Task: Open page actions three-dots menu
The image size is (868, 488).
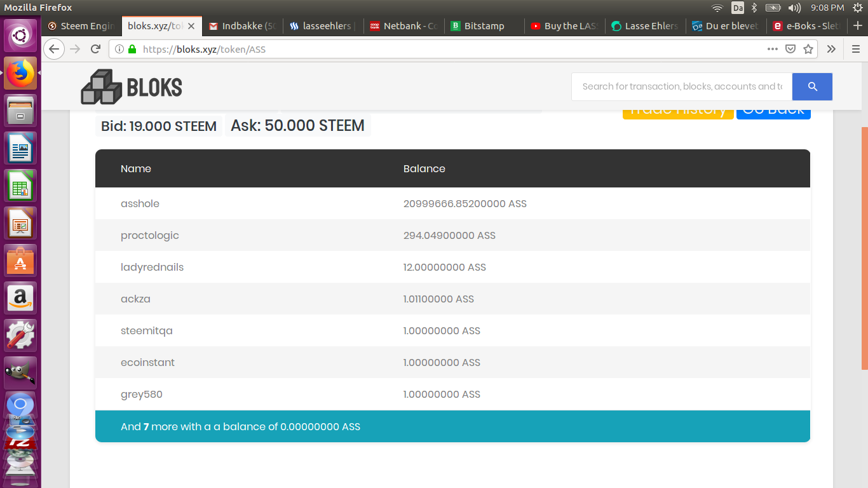Action: pos(773,49)
